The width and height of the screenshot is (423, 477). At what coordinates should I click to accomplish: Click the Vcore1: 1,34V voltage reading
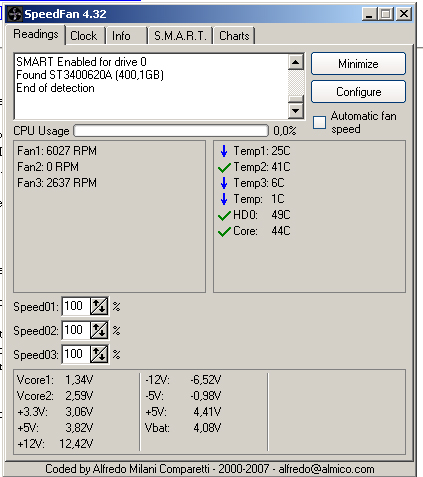click(x=55, y=380)
